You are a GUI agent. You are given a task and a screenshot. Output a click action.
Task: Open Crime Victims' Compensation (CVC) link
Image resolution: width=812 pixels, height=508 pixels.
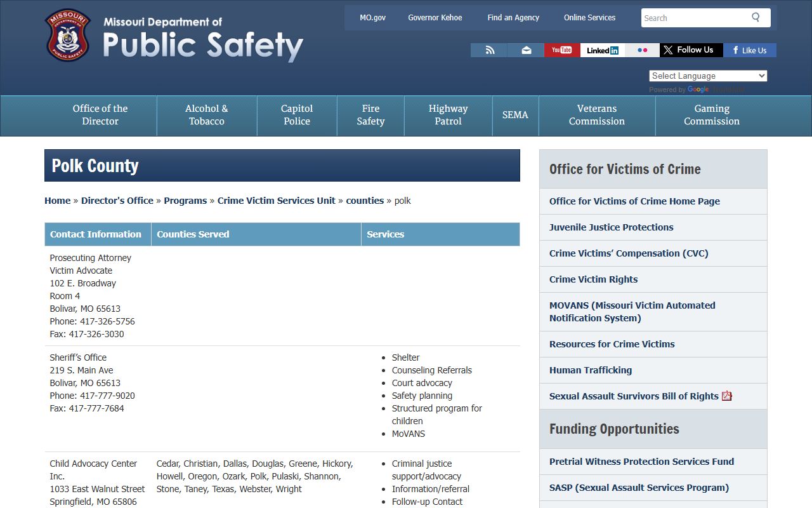[629, 253]
